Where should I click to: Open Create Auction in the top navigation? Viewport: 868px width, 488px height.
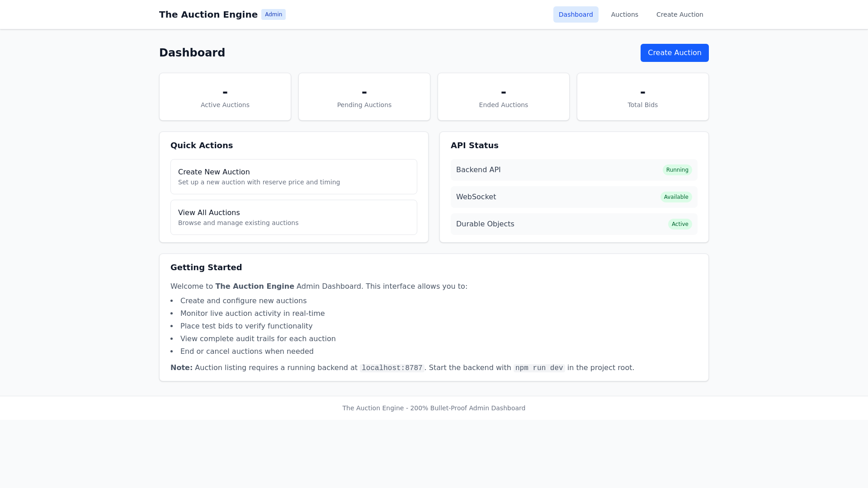click(x=679, y=14)
